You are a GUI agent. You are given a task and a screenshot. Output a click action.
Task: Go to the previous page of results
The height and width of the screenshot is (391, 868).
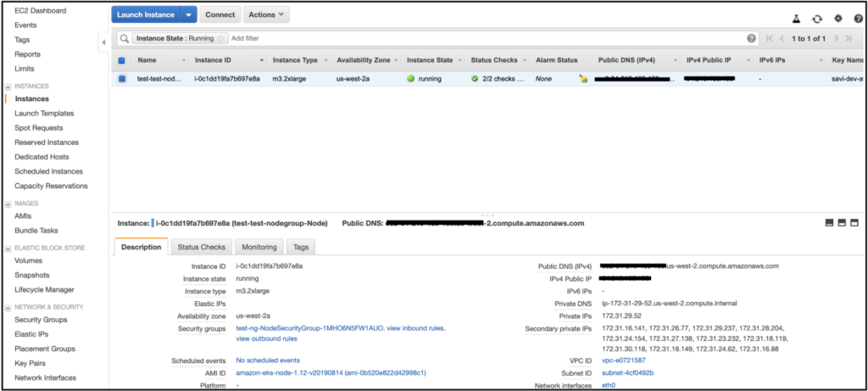point(782,38)
